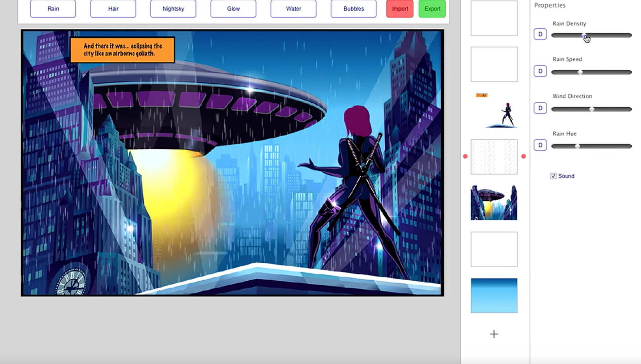Click red dot left of rain layer
The width and height of the screenshot is (641, 364).
pos(465,157)
